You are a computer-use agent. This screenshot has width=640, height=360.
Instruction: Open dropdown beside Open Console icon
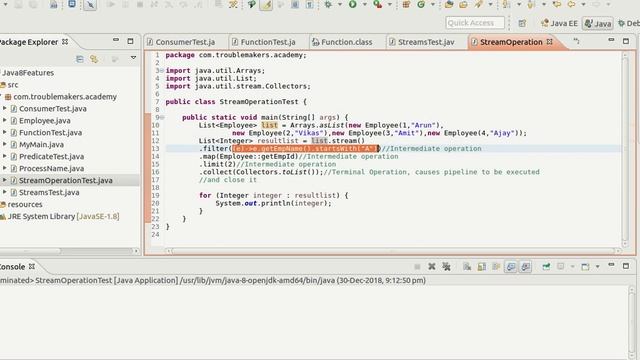pos(597,267)
